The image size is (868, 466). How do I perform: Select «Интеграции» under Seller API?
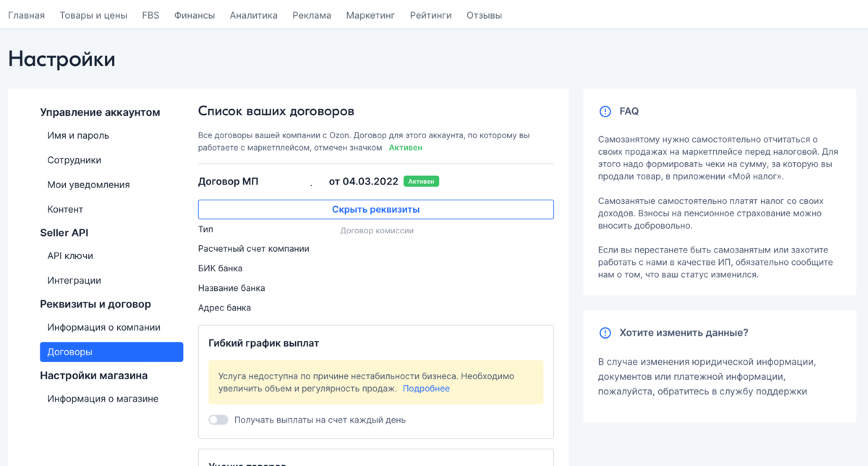click(73, 280)
